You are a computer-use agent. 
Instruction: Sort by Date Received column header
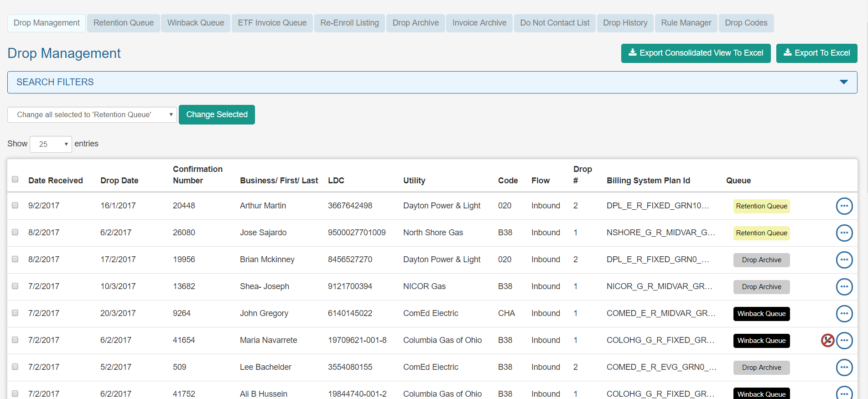pyautogui.click(x=56, y=181)
